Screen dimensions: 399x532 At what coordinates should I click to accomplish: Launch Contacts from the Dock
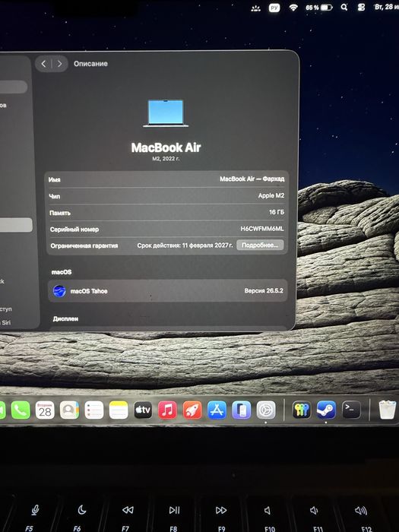pos(69,410)
